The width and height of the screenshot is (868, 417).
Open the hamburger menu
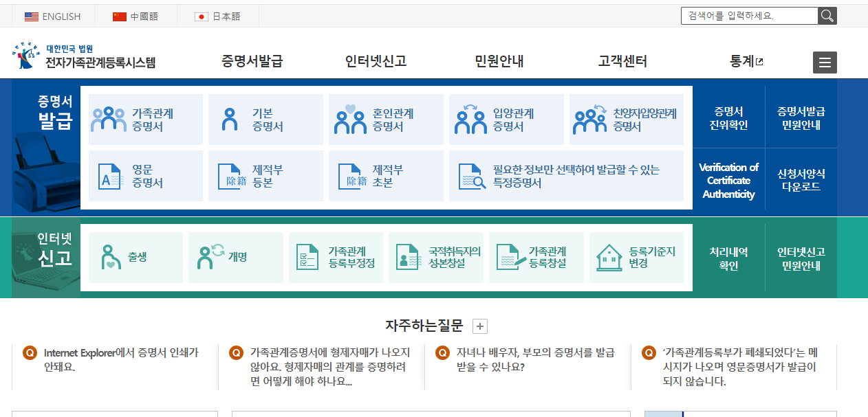(x=825, y=62)
